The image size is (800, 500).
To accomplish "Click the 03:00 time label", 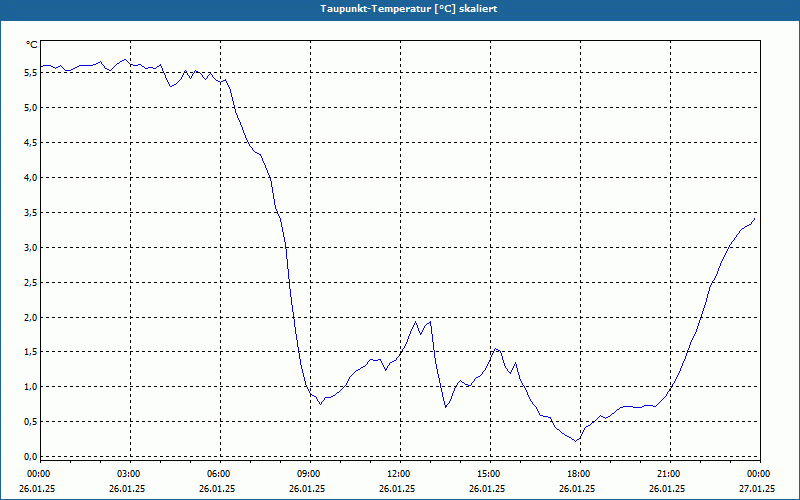I will 131,474.
